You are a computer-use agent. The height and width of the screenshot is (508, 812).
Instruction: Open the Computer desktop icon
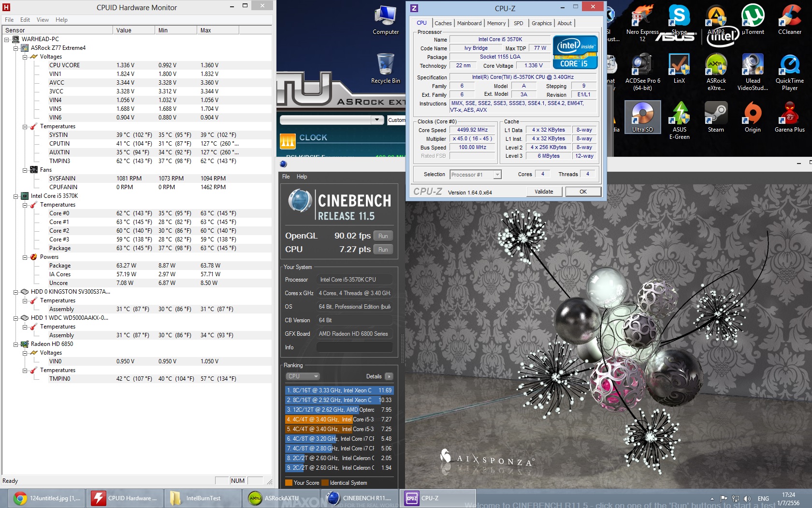tap(386, 20)
